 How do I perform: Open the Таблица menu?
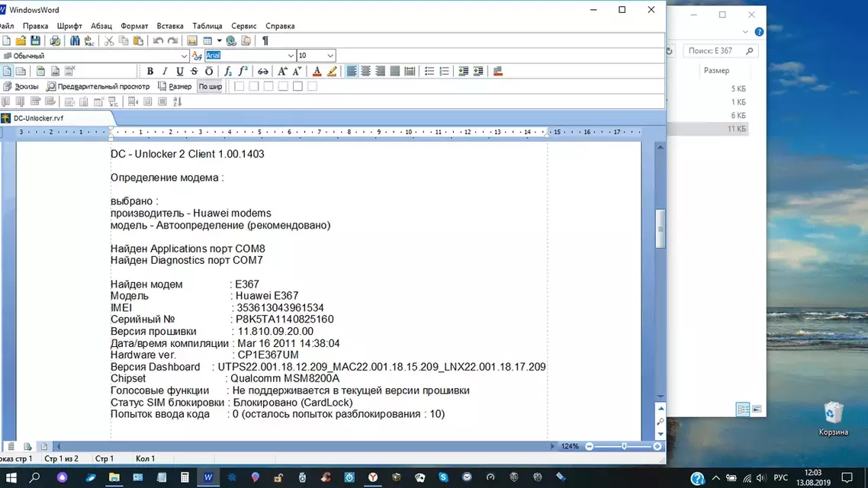point(207,26)
